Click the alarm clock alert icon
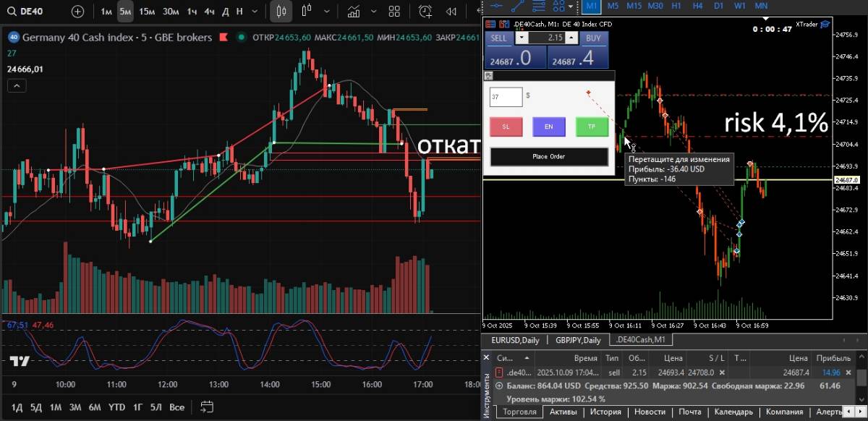The image size is (868, 421). point(425,12)
